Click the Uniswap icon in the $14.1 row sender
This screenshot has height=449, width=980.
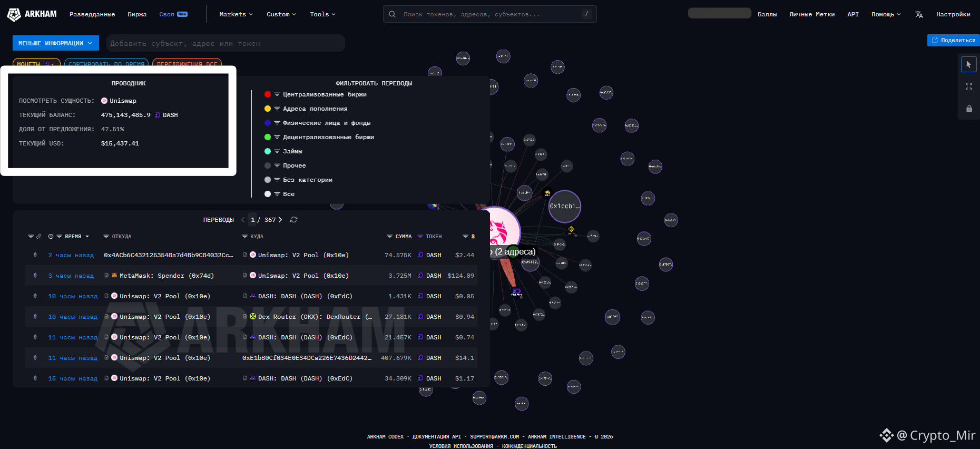tap(114, 358)
